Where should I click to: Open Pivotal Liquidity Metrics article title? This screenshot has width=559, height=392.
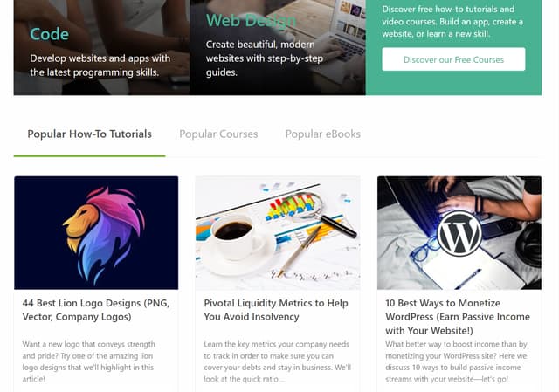tap(276, 310)
